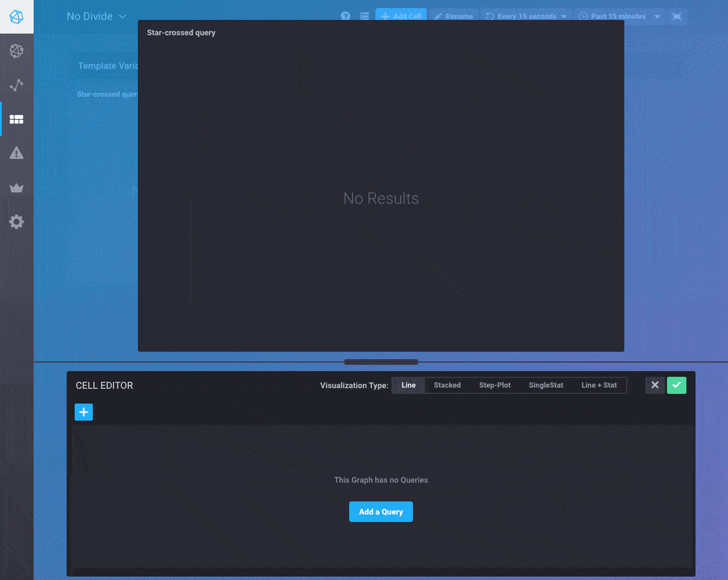Click the Chronograf logo in the sidebar

(x=17, y=17)
